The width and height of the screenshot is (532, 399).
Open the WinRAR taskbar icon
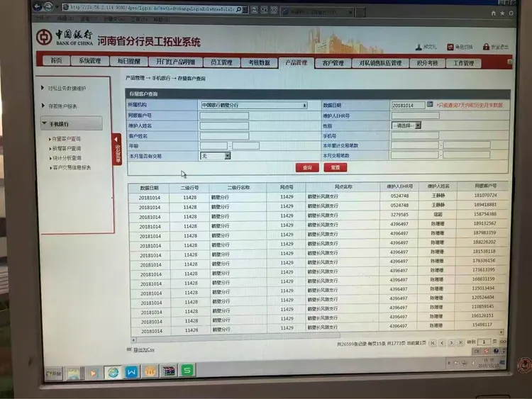pyautogui.click(x=169, y=371)
